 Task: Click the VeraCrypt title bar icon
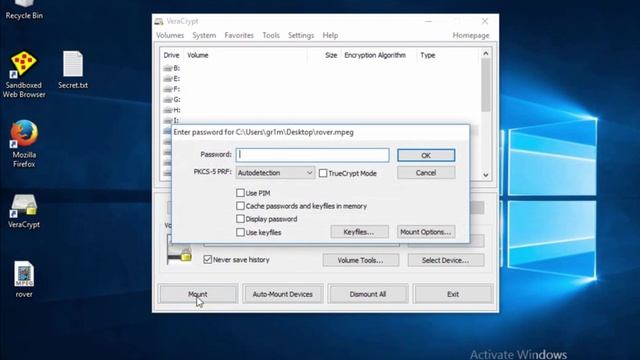pyautogui.click(x=159, y=21)
